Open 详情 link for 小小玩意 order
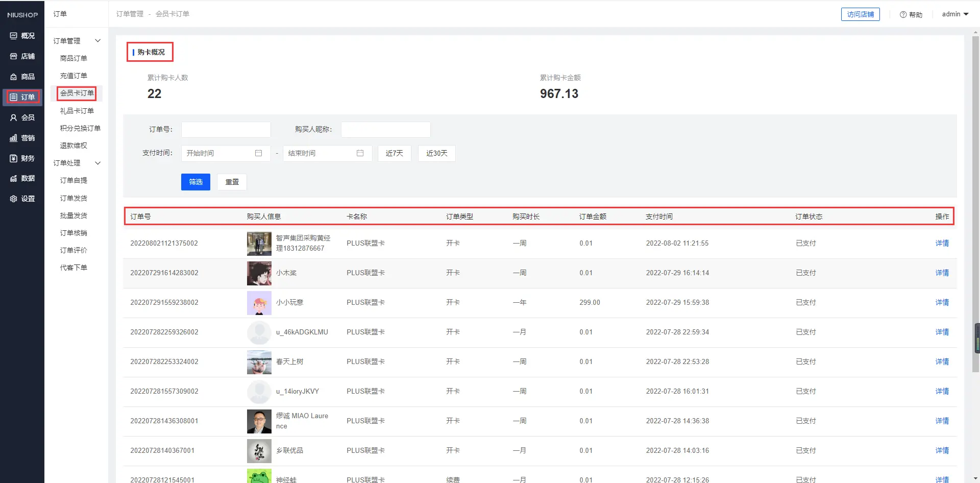This screenshot has height=483, width=980. [942, 302]
